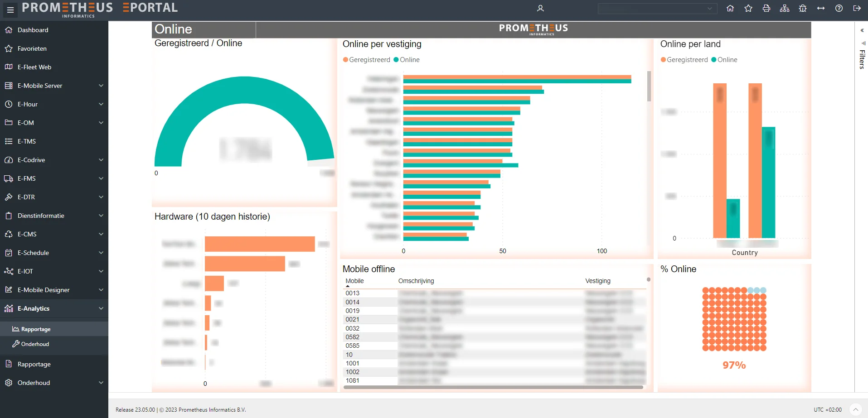The image size is (868, 418).
Task: Open the top bar dropdown selector
Action: (x=657, y=9)
